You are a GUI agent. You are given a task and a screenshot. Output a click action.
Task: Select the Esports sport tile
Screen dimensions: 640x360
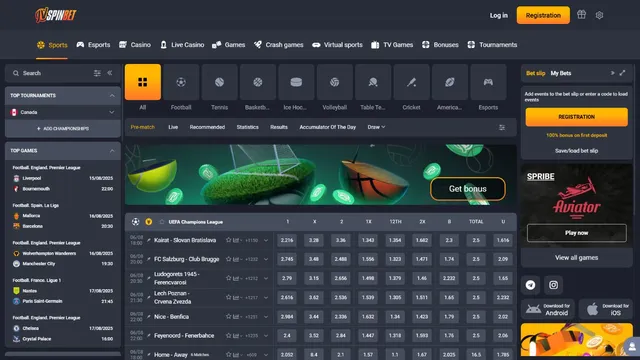[488, 82]
